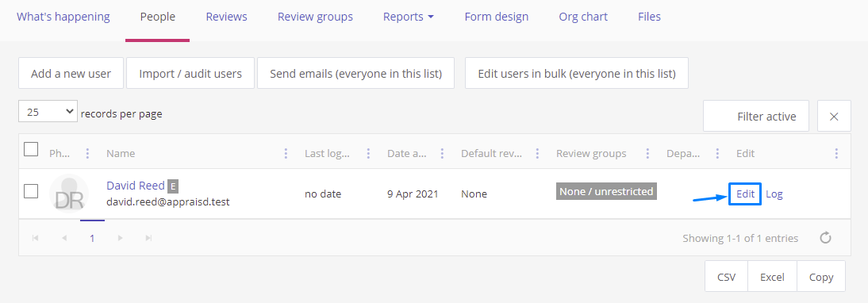Viewport: 868px width, 303px height.
Task: Open the Department column options menu
Action: pyautogui.click(x=717, y=153)
